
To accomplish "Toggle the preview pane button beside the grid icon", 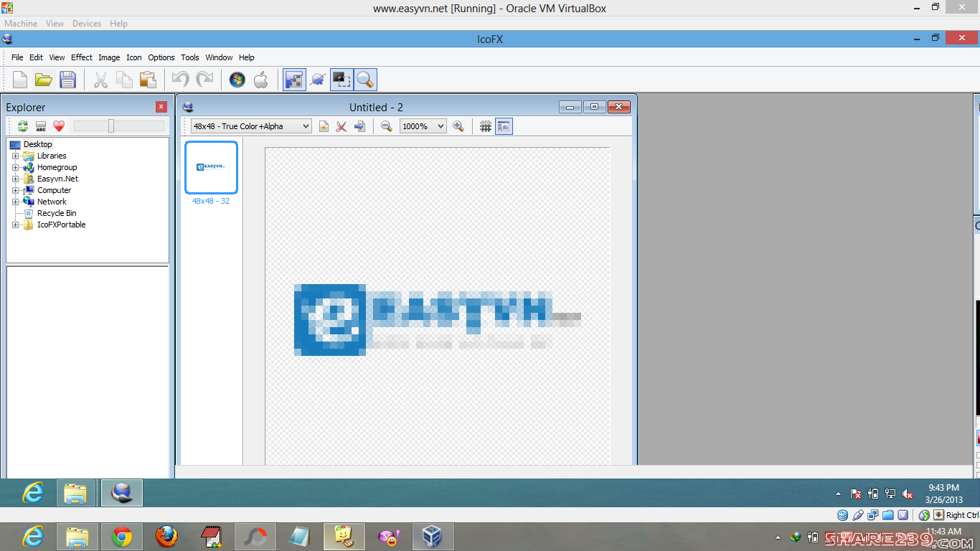I will pos(504,126).
